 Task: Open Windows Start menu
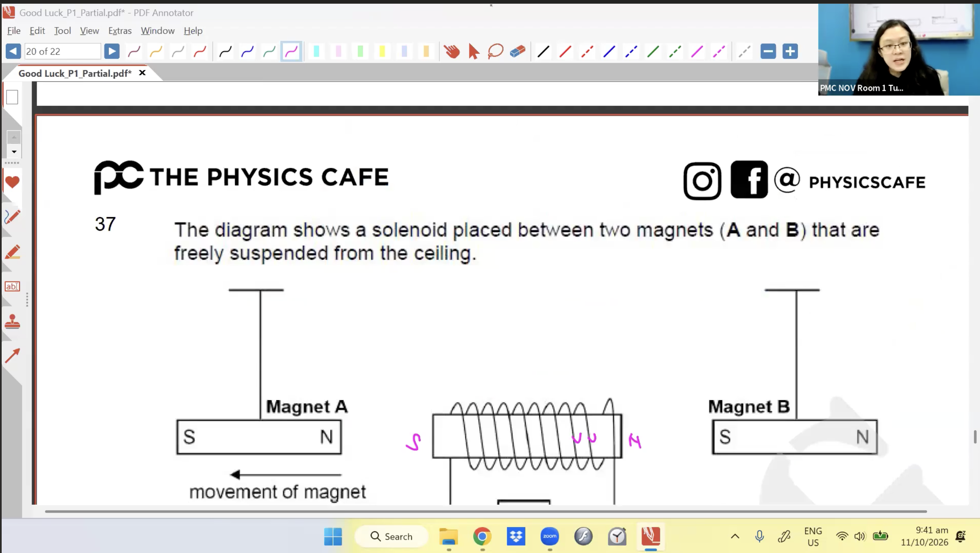pos(333,536)
